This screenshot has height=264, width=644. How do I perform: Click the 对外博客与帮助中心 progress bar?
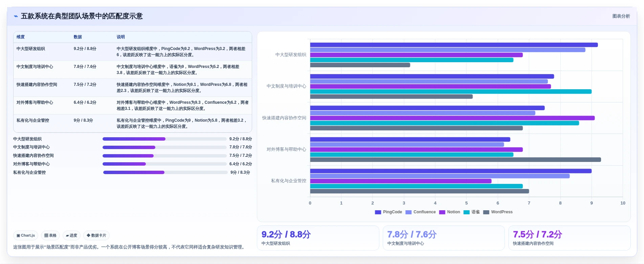pos(164,164)
